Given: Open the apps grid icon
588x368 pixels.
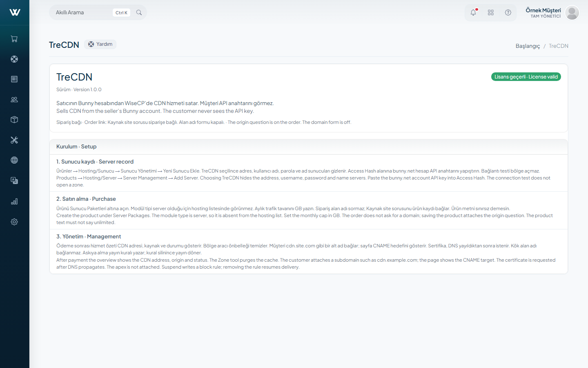Looking at the screenshot, I should (491, 13).
